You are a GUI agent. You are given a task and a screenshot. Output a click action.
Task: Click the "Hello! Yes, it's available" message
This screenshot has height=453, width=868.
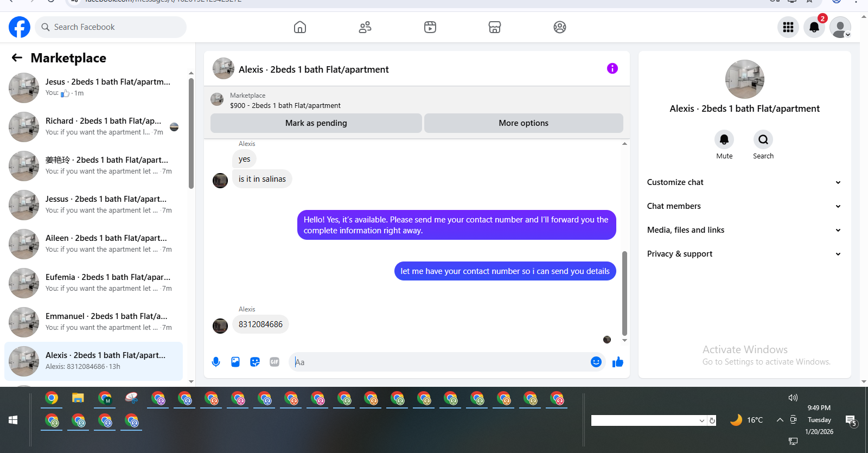pyautogui.click(x=457, y=225)
